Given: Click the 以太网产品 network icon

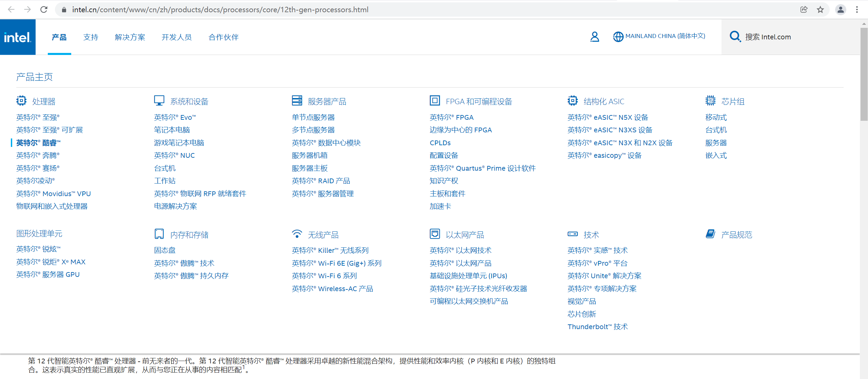Looking at the screenshot, I should pos(435,233).
